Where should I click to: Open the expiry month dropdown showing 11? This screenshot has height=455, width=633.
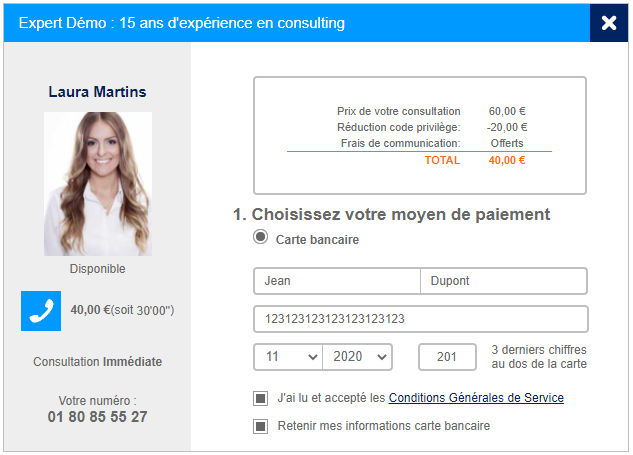tap(288, 357)
